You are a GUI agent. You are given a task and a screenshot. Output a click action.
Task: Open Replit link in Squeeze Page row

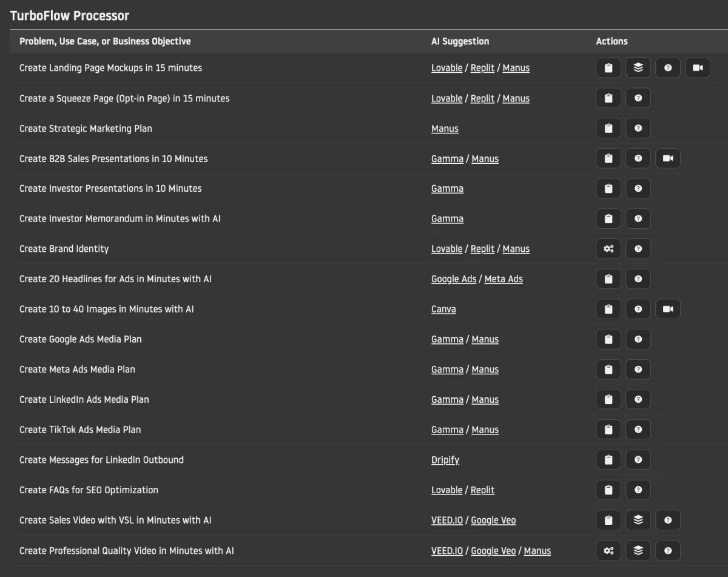(482, 98)
